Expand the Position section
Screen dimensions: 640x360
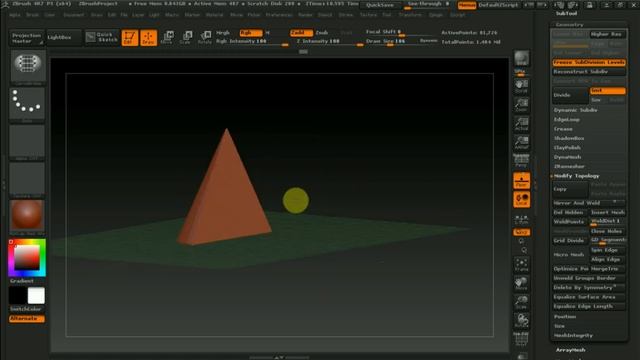(x=565, y=317)
